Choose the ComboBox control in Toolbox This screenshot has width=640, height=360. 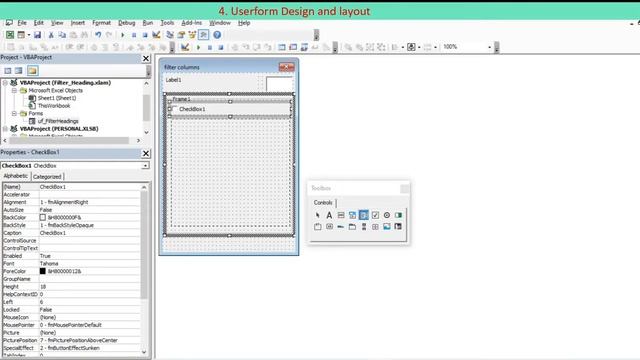click(352, 215)
